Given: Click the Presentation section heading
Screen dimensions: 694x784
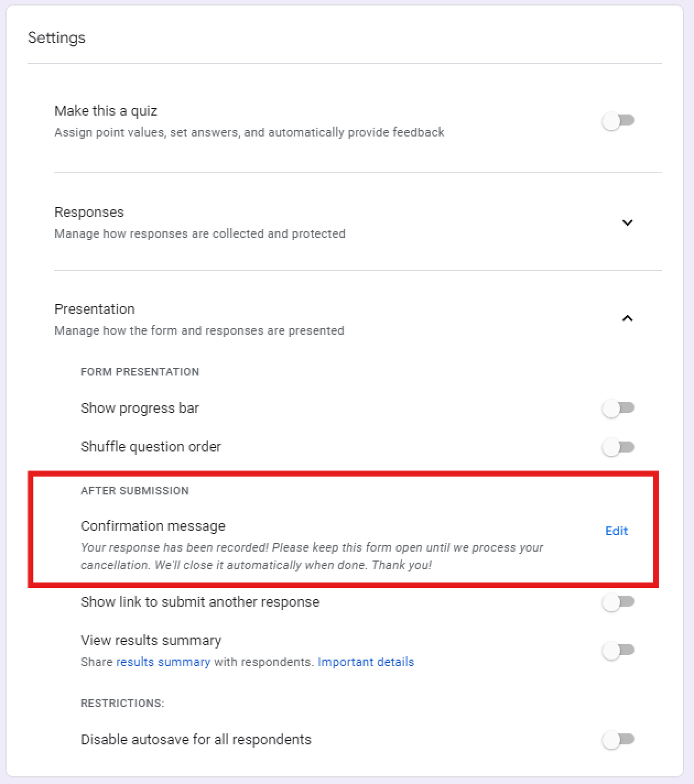Looking at the screenshot, I should pyautogui.click(x=95, y=309).
